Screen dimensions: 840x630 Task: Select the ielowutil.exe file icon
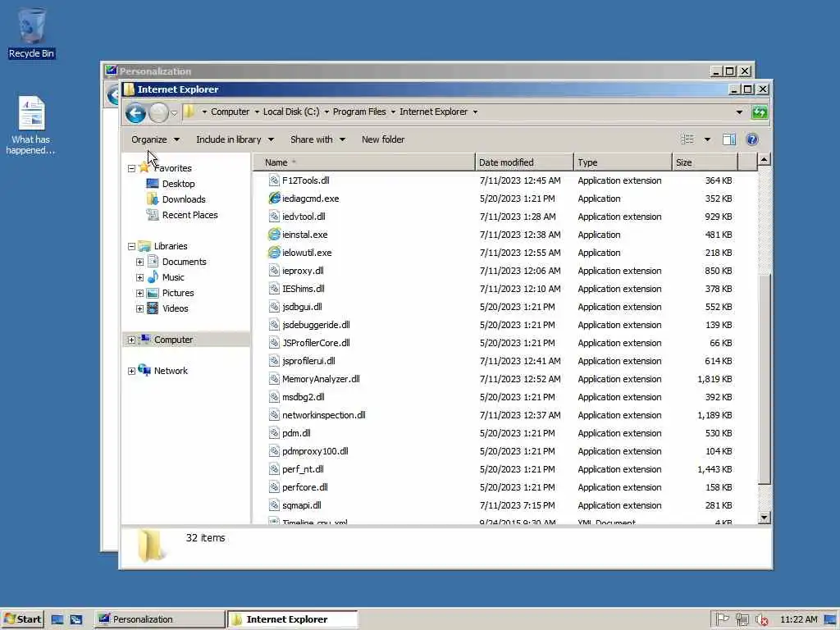click(274, 253)
